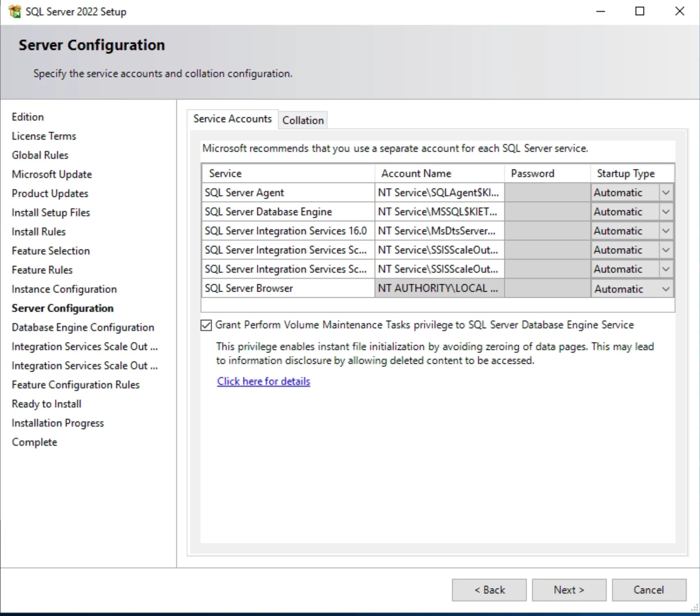The image size is (700, 616).
Task: Expand Startup Type for Integration Services 16.0
Action: coord(666,231)
